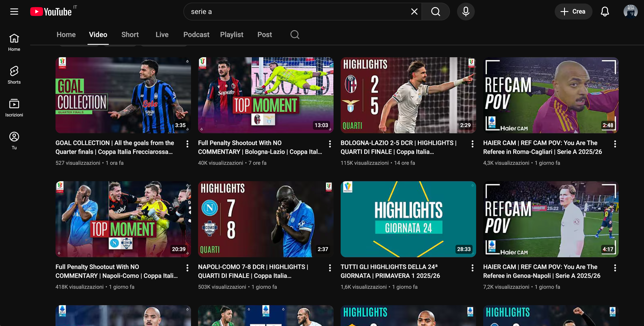
Task: Open the account avatar menu
Action: [x=630, y=12]
